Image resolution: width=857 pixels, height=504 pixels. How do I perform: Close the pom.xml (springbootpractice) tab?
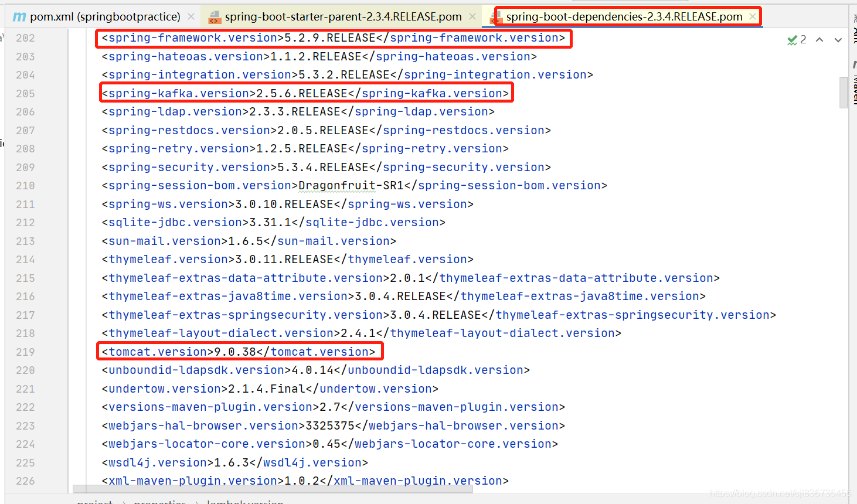[x=191, y=16]
